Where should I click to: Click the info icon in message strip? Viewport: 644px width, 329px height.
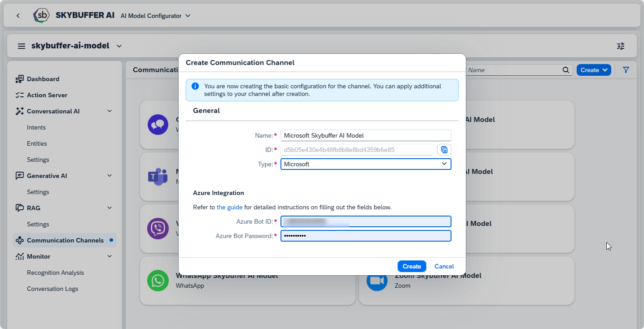pos(195,86)
